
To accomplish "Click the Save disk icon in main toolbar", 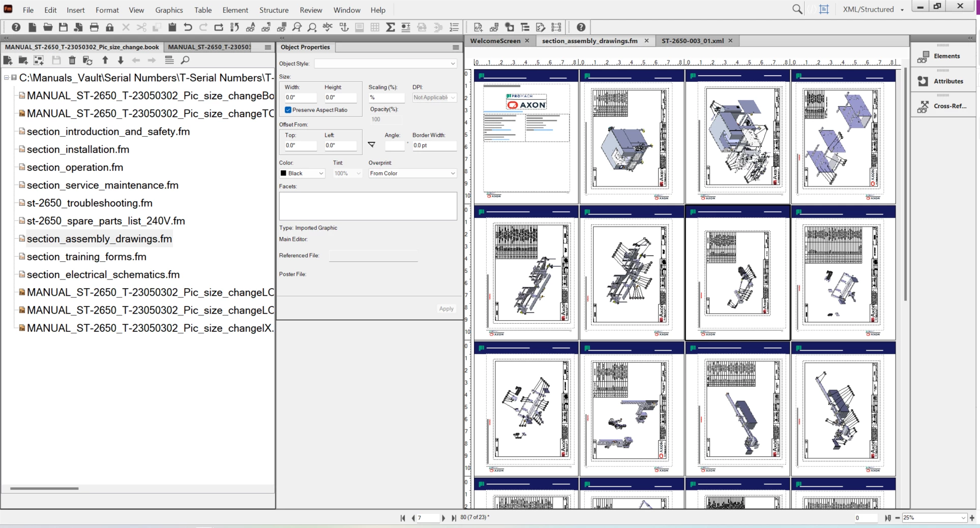I will coord(63,27).
